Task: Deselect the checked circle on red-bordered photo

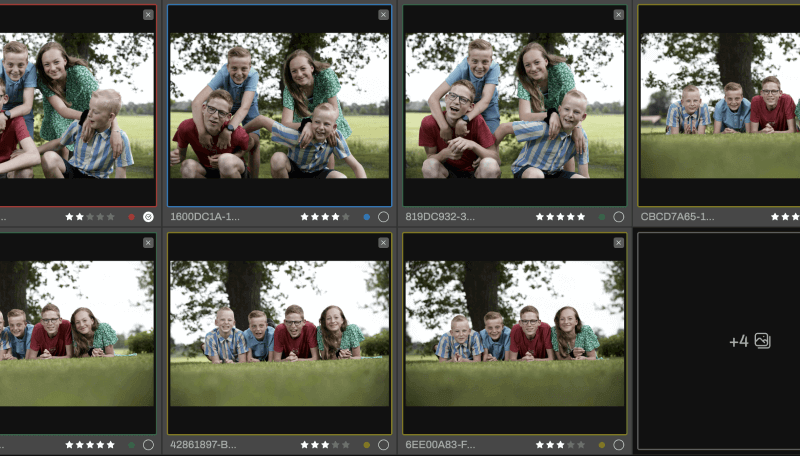Action: (x=148, y=216)
